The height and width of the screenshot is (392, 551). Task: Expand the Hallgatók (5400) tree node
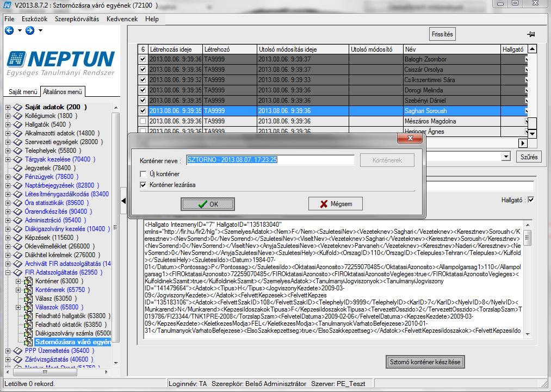pyautogui.click(x=8, y=125)
